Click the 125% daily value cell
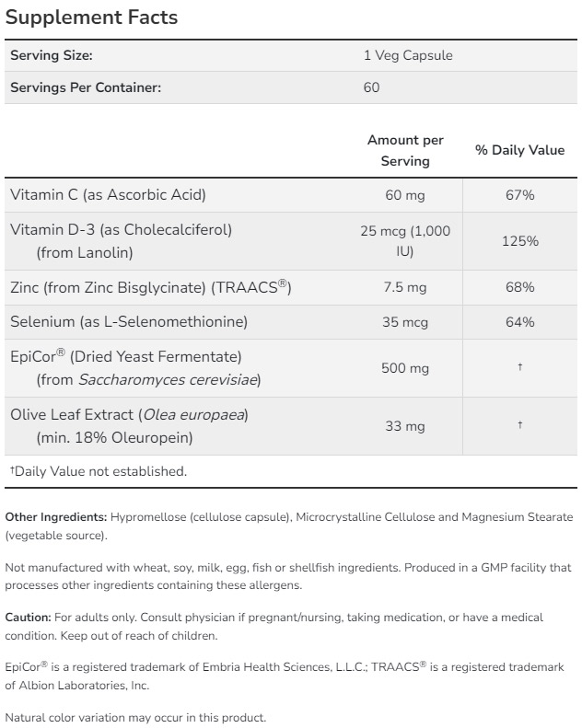 pos(519,241)
